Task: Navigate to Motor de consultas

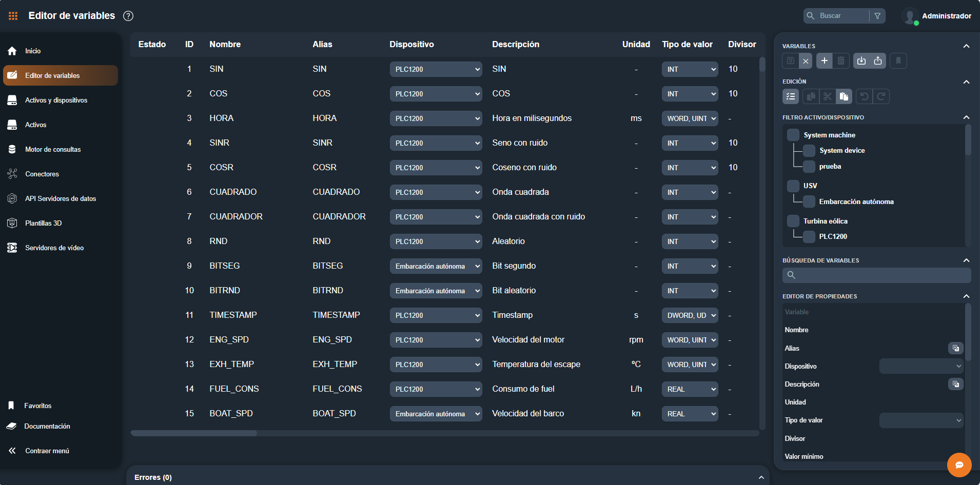Action: (53, 149)
